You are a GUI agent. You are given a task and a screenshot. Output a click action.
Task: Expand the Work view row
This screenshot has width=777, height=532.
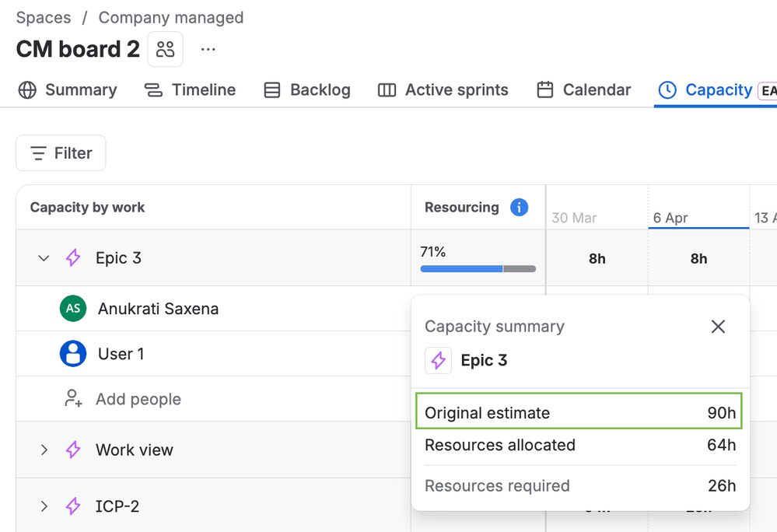coord(44,450)
